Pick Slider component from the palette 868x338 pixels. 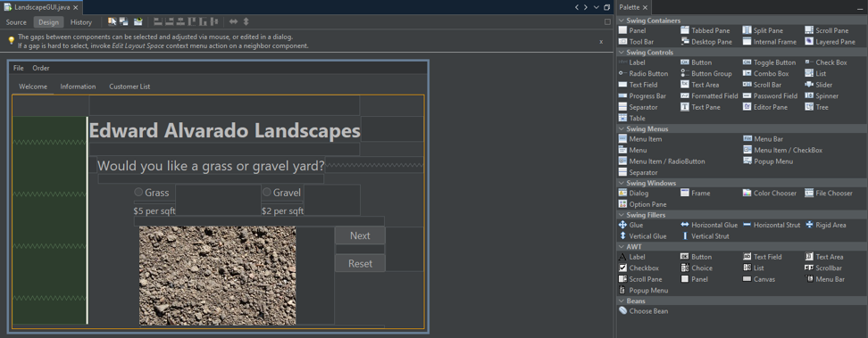point(818,85)
